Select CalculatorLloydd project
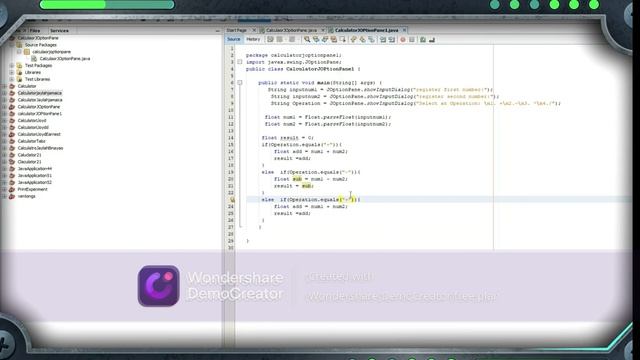640x360 pixels. (33, 127)
